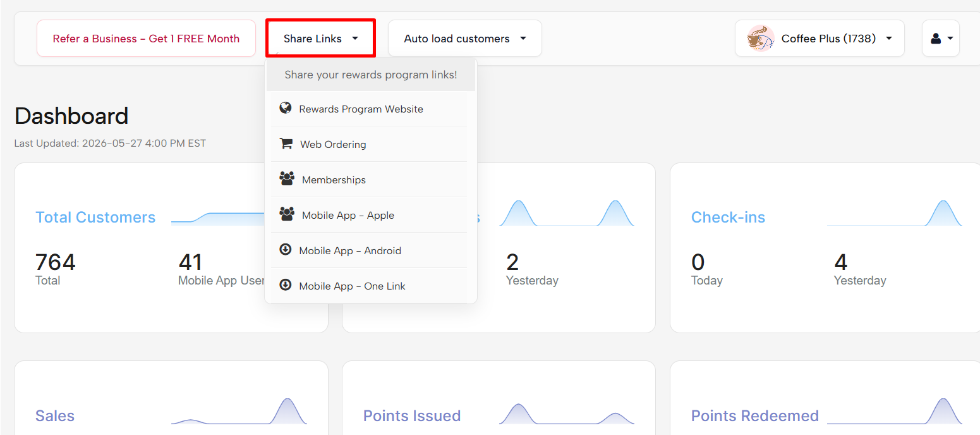Screen dimensions: 980x435
Task: Click the Check-ins sparkline chart
Action: pyautogui.click(x=895, y=212)
